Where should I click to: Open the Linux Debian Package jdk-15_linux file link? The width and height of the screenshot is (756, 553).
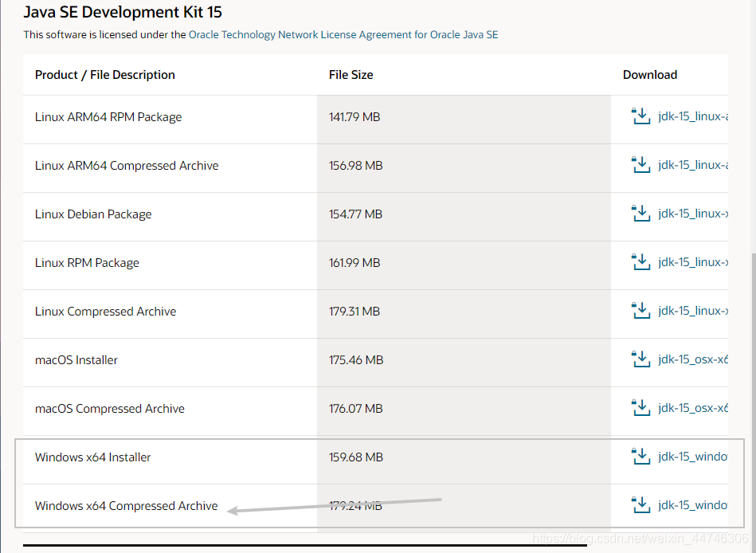[692, 214]
